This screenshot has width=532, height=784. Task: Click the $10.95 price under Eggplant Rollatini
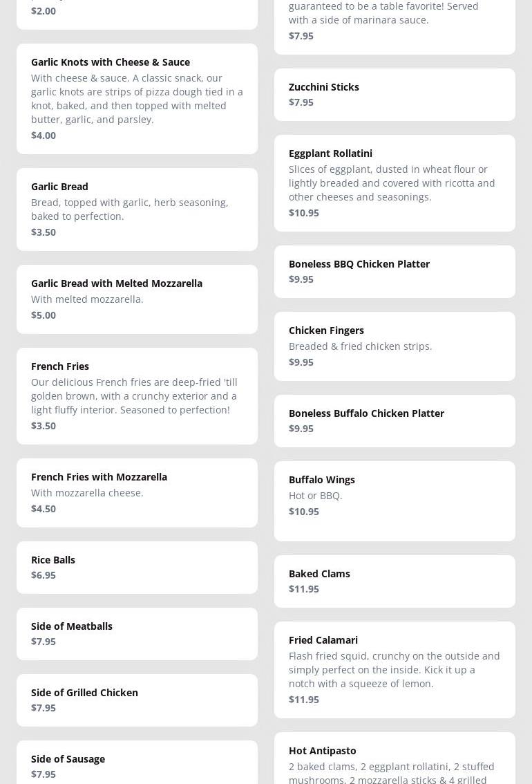[x=304, y=212]
